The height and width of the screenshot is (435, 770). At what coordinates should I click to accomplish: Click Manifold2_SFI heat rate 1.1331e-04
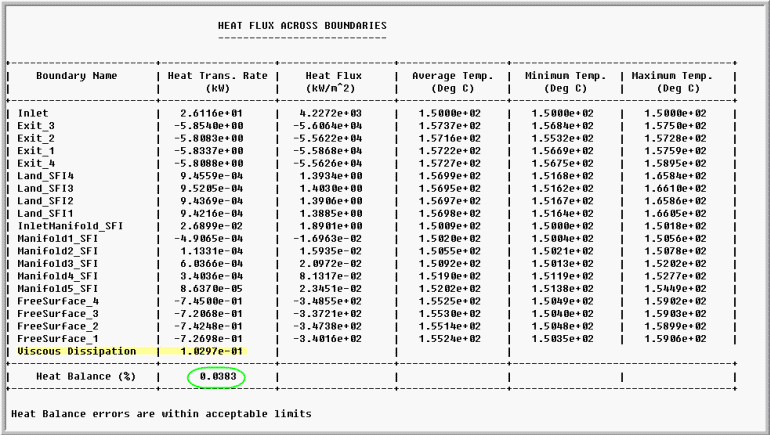coord(211,251)
